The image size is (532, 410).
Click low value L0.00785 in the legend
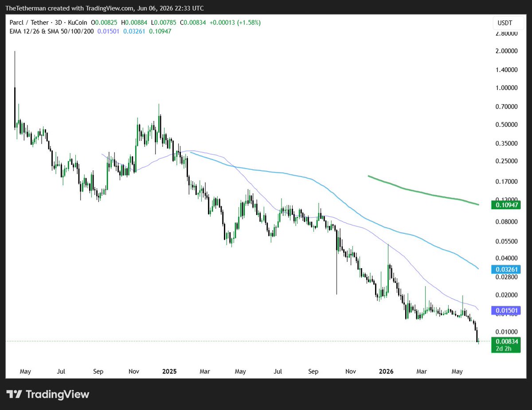(x=164, y=22)
